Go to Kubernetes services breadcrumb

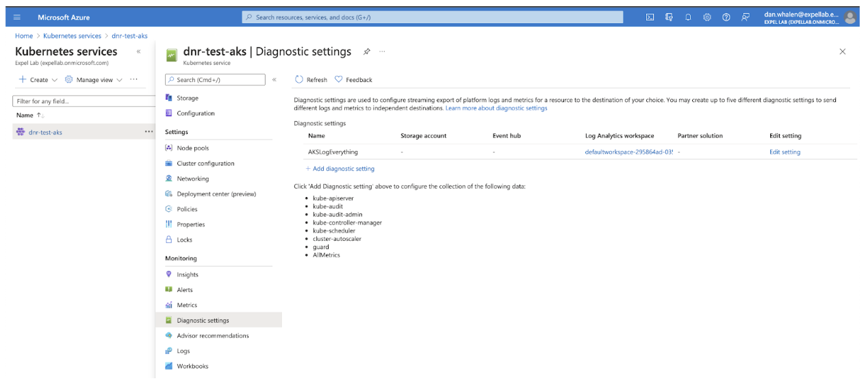tap(72, 36)
